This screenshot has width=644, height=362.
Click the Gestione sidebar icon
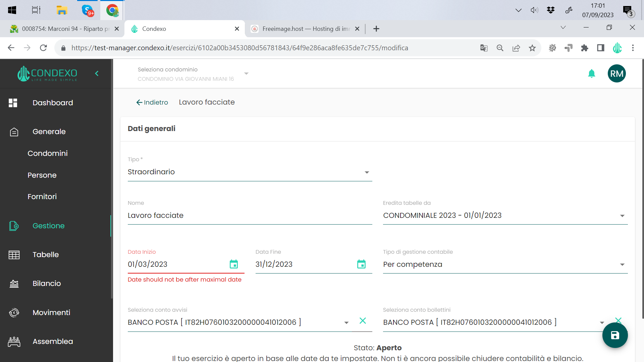[x=14, y=226]
